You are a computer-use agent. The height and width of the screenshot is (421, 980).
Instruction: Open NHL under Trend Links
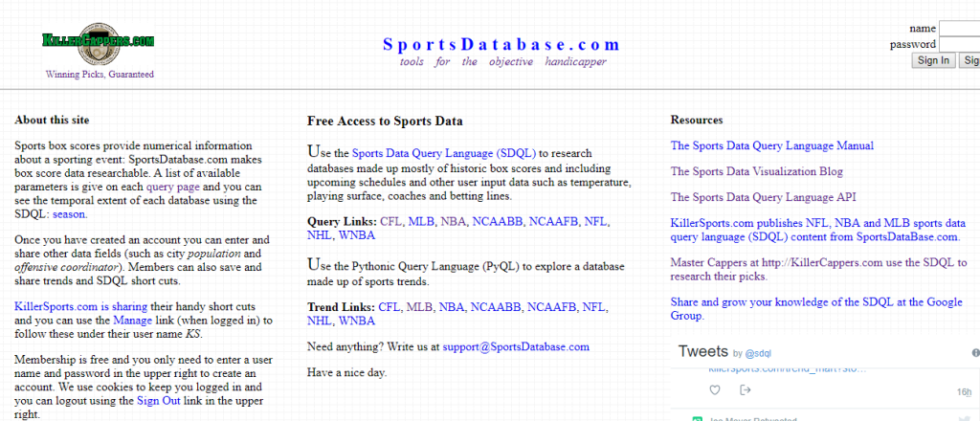(320, 321)
